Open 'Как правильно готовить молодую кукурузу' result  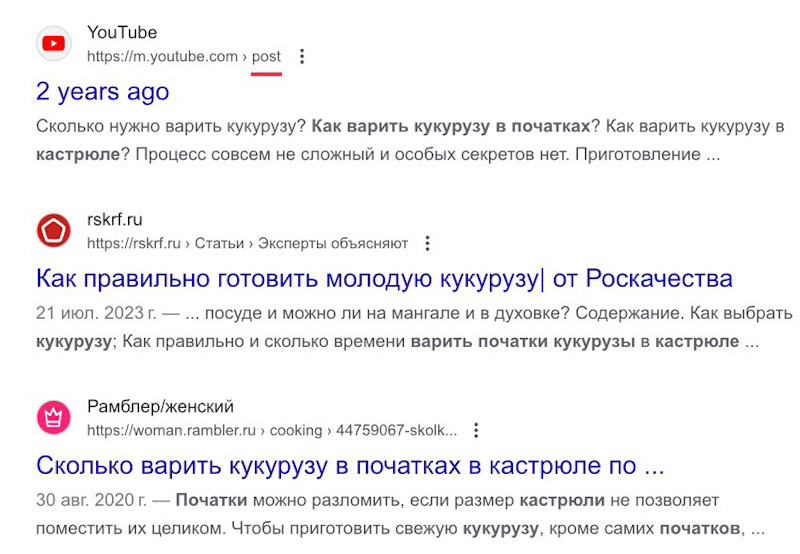384,279
